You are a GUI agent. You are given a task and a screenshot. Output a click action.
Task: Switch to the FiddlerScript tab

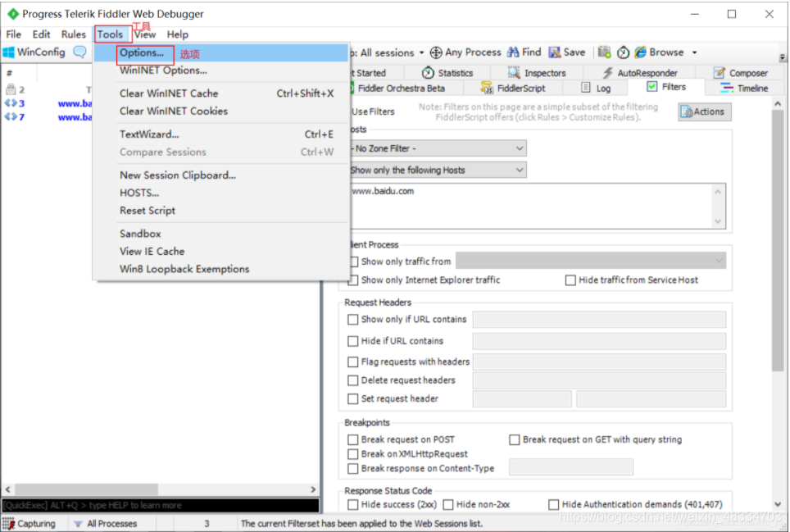point(513,89)
